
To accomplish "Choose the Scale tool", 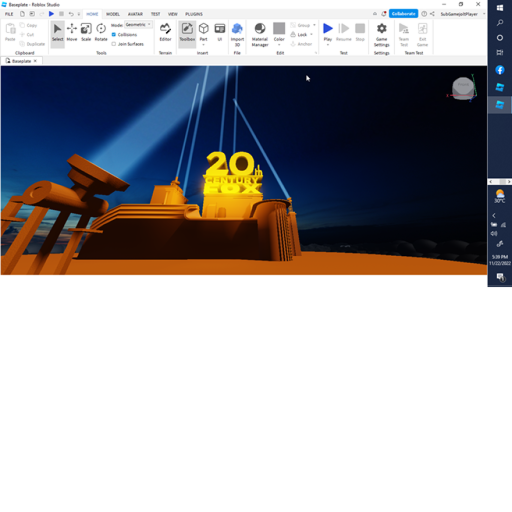I will [x=86, y=33].
